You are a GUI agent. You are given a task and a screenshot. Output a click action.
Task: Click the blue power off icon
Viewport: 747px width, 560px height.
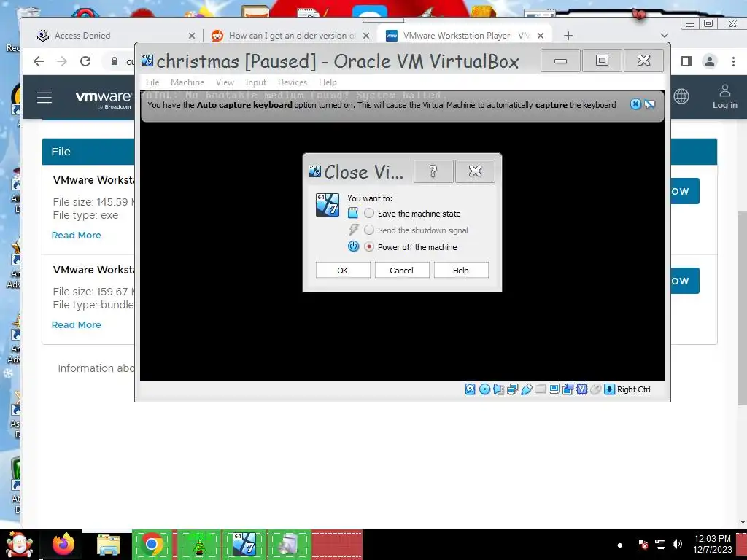pyautogui.click(x=353, y=246)
